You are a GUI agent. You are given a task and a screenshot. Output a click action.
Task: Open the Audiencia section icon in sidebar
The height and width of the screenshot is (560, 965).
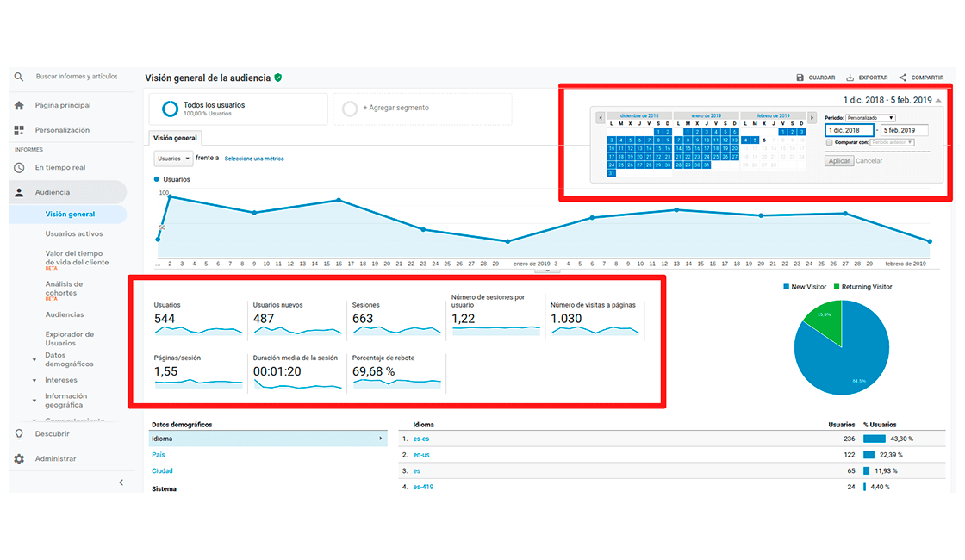coord(19,191)
